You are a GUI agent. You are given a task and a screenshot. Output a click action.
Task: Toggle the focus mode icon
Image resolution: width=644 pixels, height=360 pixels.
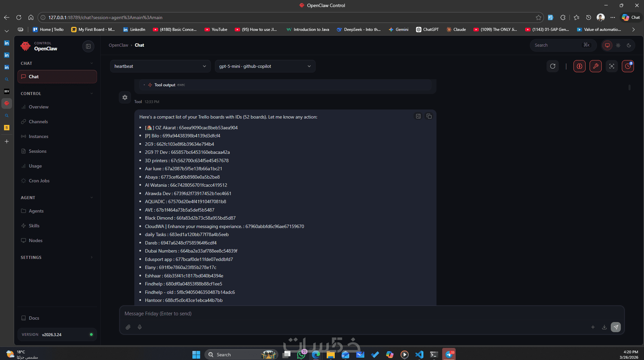point(612,66)
